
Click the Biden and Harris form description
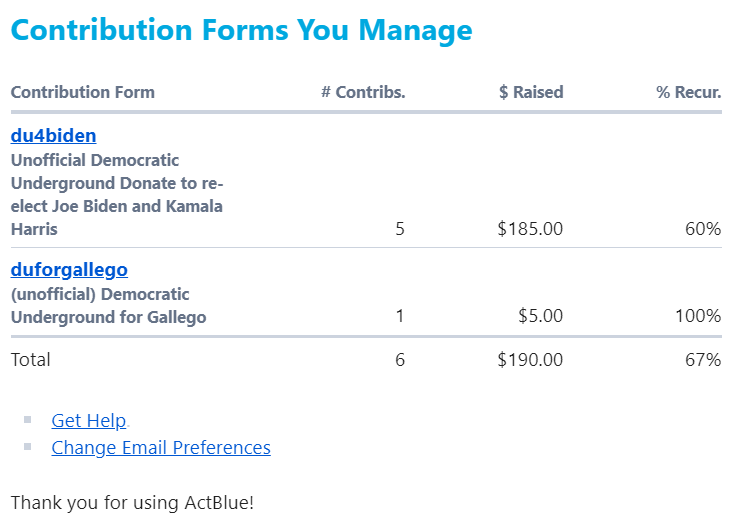tap(116, 194)
